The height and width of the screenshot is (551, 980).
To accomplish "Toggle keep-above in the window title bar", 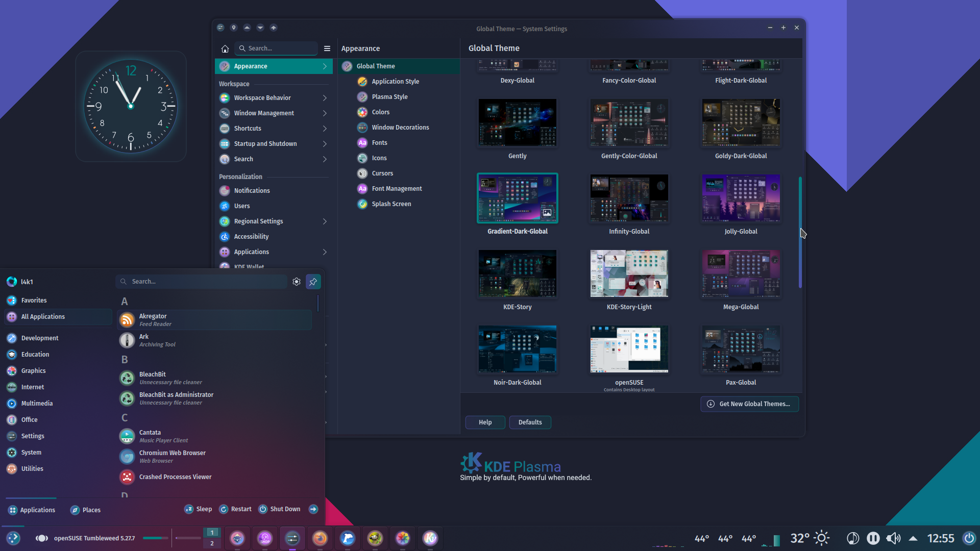I will tap(247, 28).
